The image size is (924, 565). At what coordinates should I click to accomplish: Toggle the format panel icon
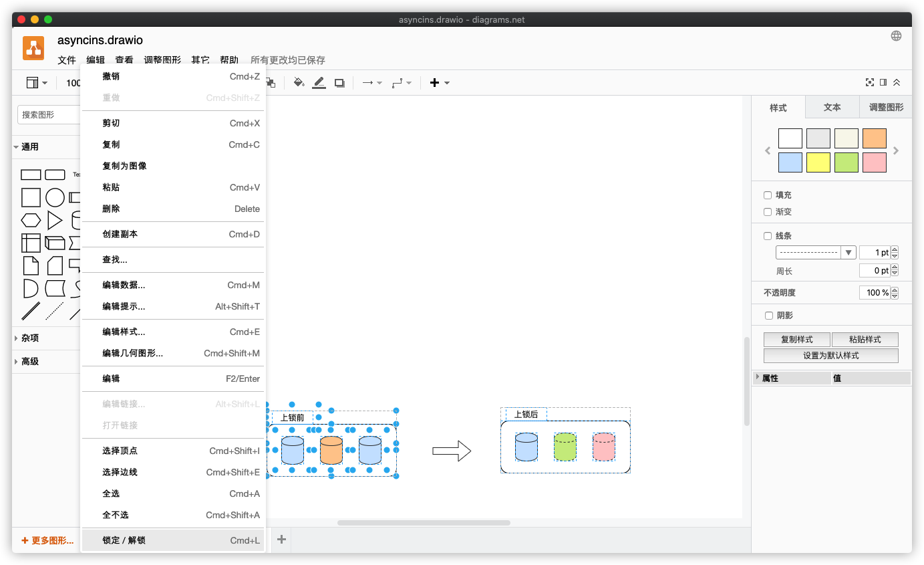883,82
